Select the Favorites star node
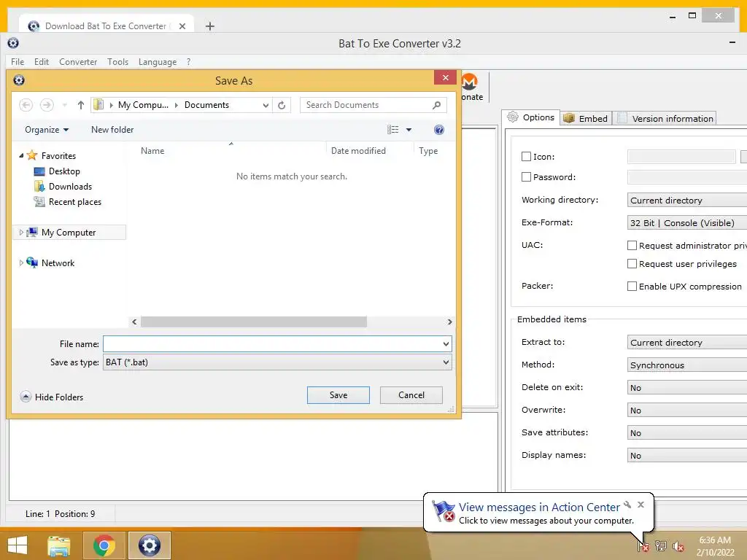The height and width of the screenshot is (560, 747). coord(32,155)
